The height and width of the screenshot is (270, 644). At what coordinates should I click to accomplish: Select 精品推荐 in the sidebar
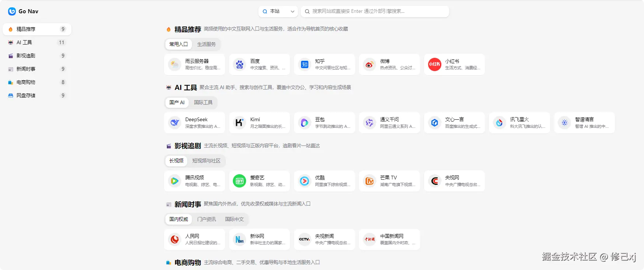(x=37, y=29)
